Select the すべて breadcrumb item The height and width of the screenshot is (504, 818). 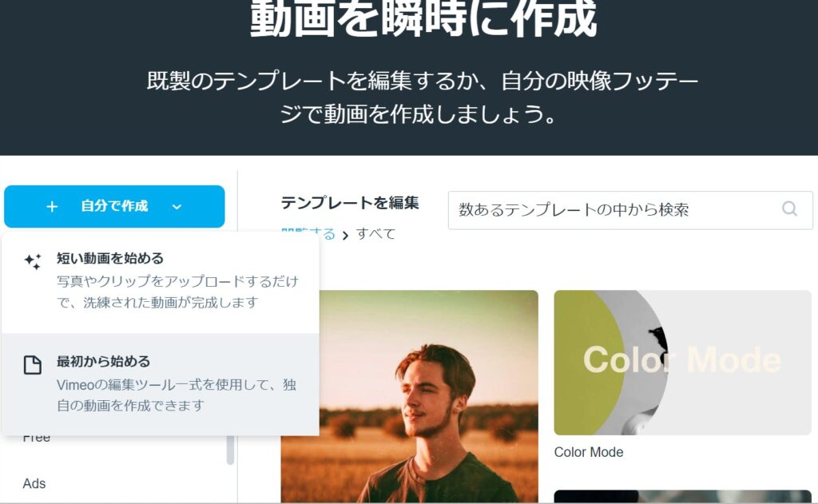pyautogui.click(x=375, y=234)
